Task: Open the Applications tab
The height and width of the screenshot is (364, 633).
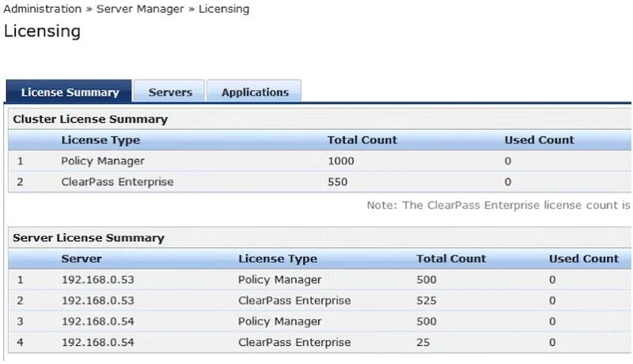Action: point(254,92)
